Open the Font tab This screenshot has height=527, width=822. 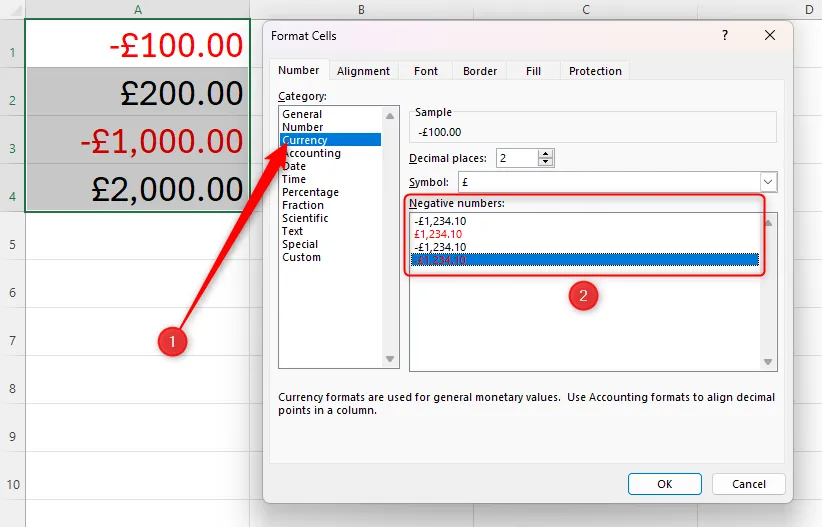pos(426,71)
